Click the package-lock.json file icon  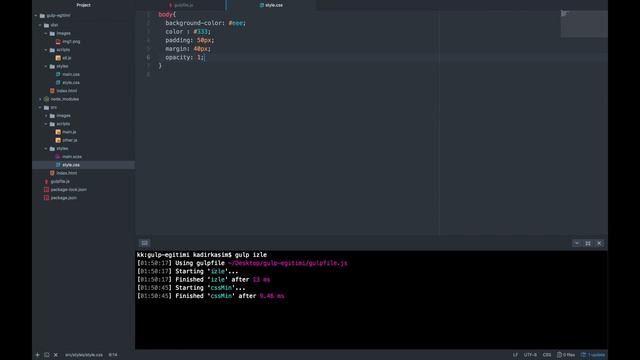[x=47, y=189]
